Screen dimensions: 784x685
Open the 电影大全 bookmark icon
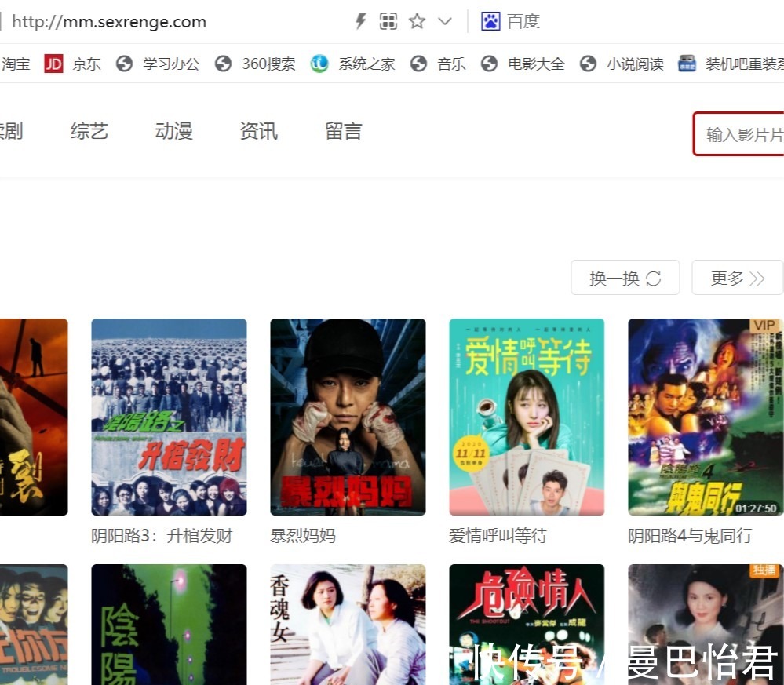tap(489, 64)
